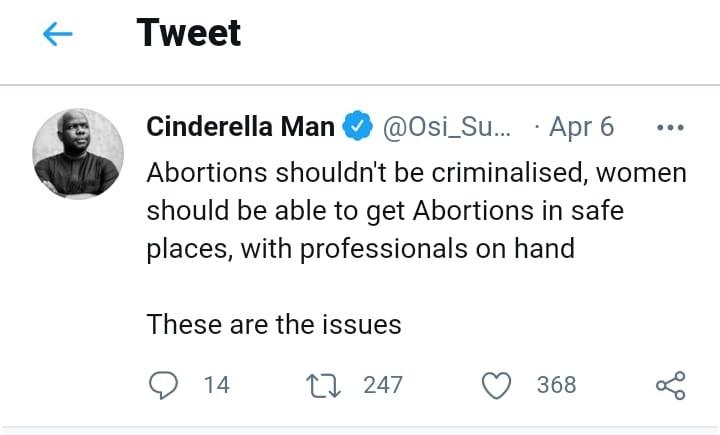The height and width of the screenshot is (435, 720).
Task: Share the tweet using the share icon
Action: [x=669, y=384]
